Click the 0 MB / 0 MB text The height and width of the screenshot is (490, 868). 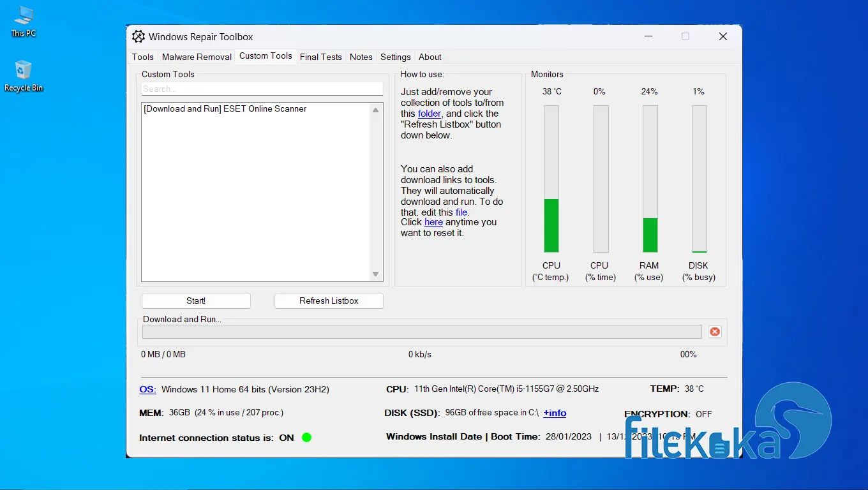click(x=163, y=354)
